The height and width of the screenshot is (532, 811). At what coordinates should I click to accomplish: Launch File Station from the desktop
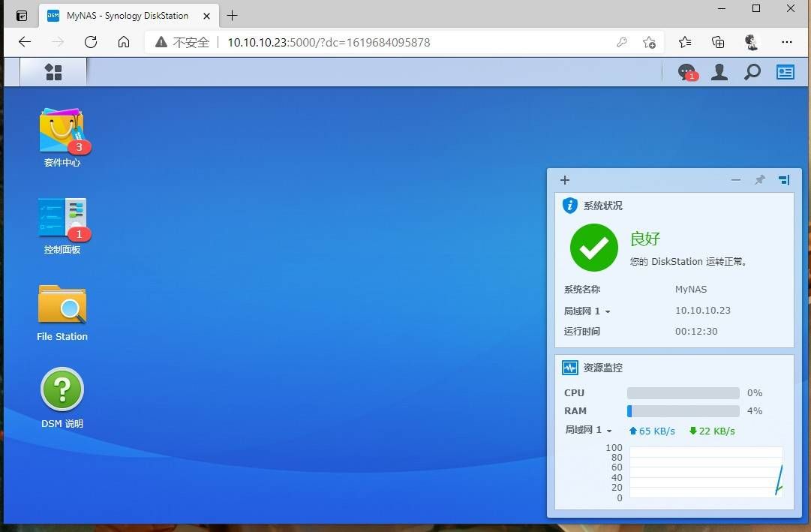point(62,313)
